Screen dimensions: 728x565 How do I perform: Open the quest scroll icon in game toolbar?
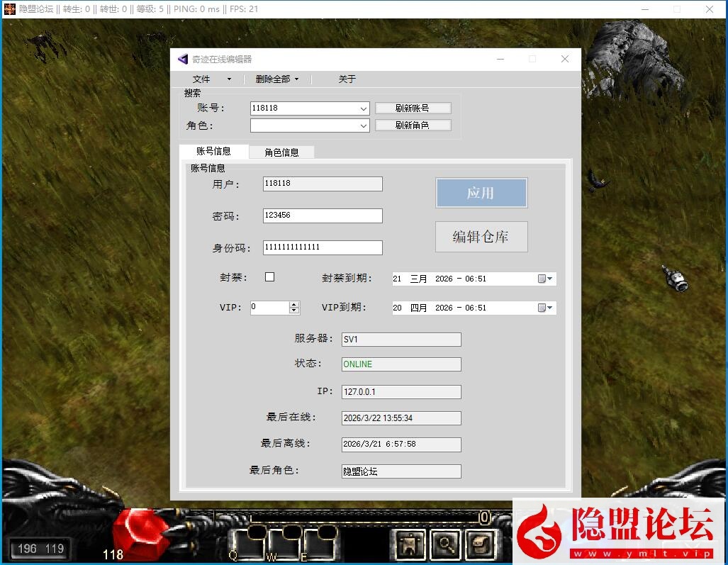[480, 544]
